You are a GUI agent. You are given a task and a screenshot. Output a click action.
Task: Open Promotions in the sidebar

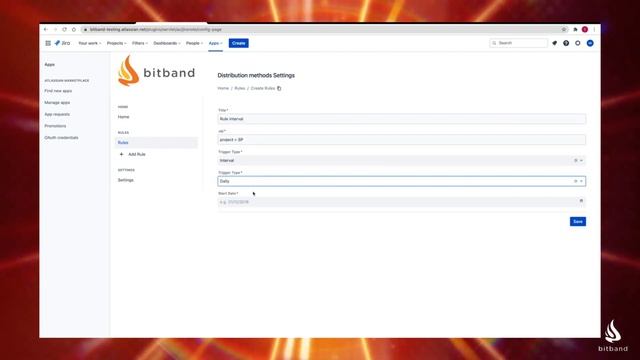55,126
